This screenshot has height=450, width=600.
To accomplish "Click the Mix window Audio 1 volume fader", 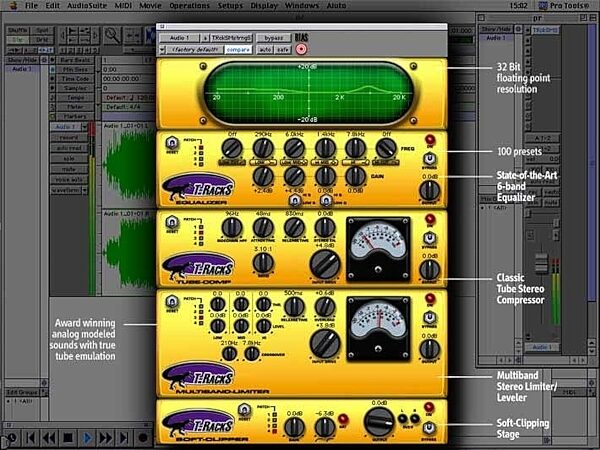I will pos(541,263).
